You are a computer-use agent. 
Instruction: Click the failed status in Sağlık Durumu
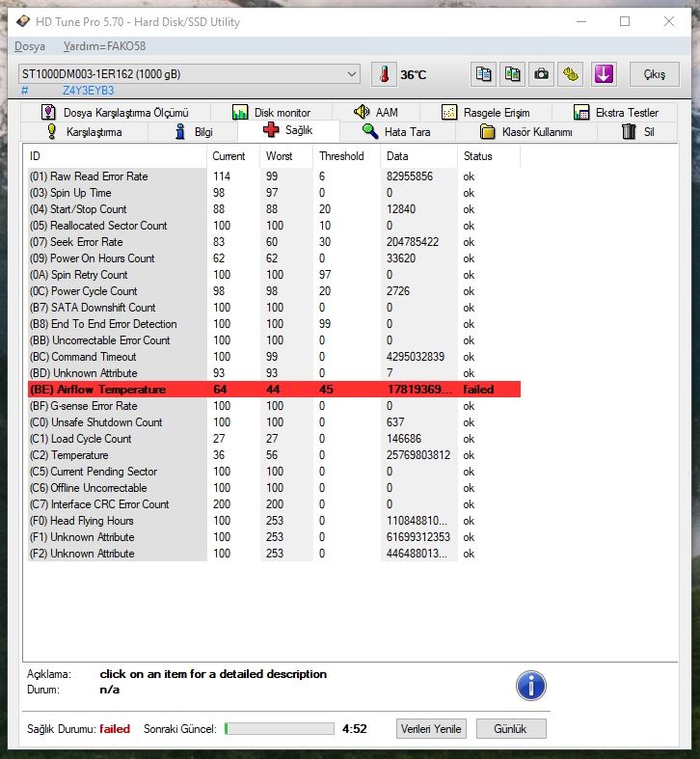click(x=115, y=729)
